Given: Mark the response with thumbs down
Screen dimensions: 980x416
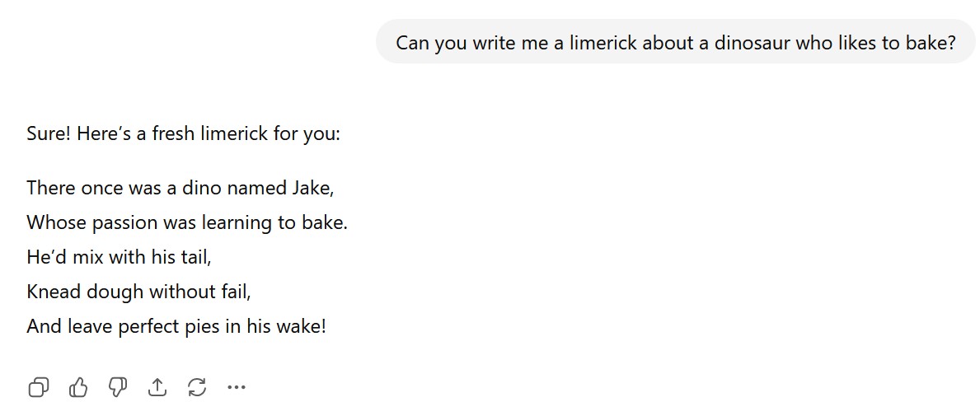Looking at the screenshot, I should coord(118,386).
